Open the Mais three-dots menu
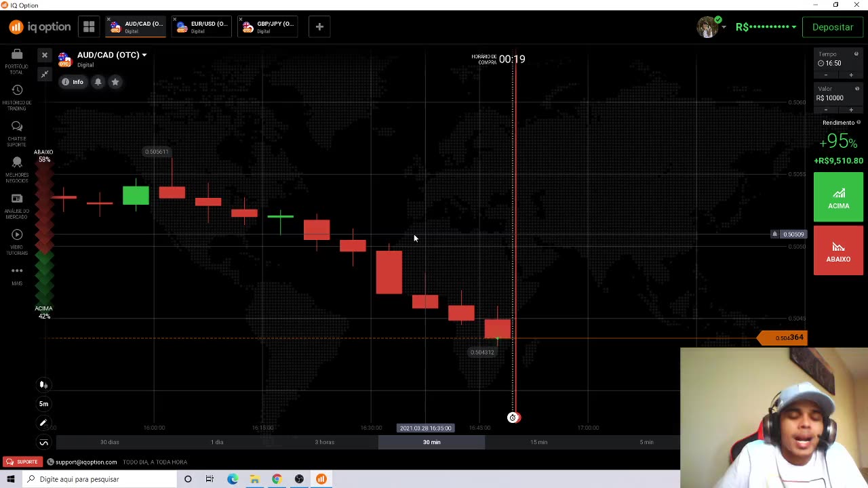The height and width of the screenshot is (488, 868). pos(17,274)
